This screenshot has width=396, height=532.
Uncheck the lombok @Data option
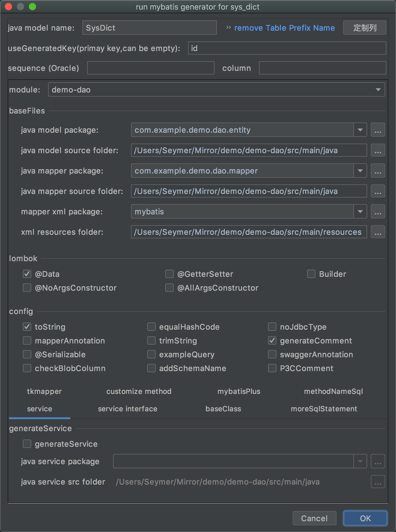(x=27, y=274)
